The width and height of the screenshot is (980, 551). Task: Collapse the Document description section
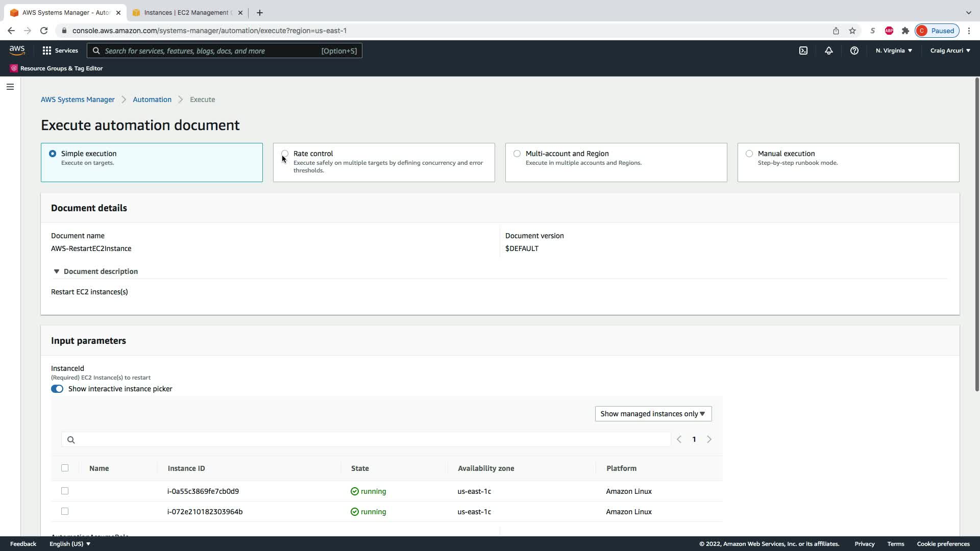click(57, 271)
